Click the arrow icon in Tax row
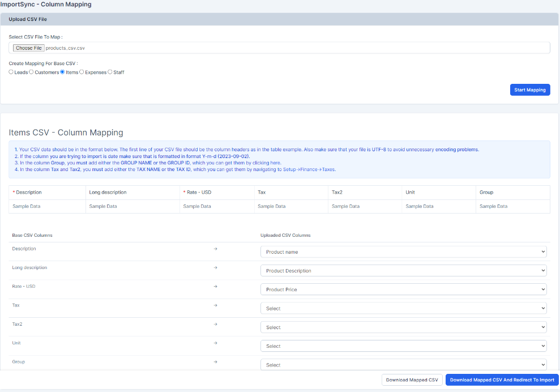 [x=215, y=305]
